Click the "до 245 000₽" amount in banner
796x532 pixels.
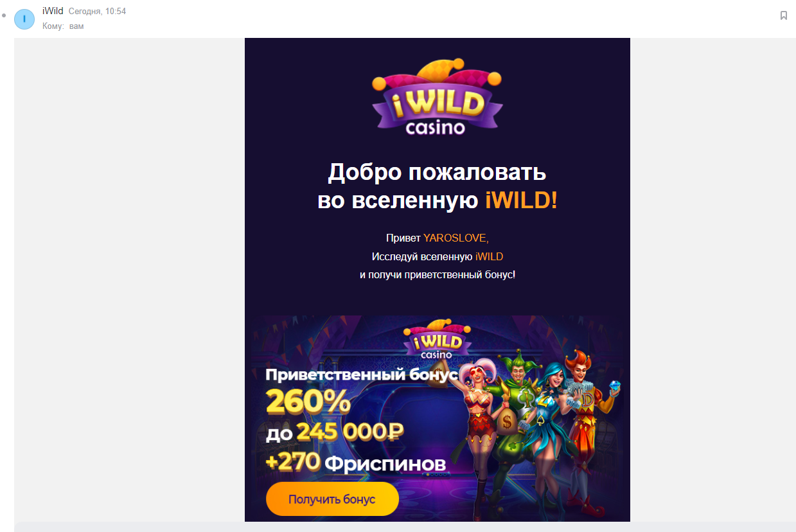[x=335, y=433]
